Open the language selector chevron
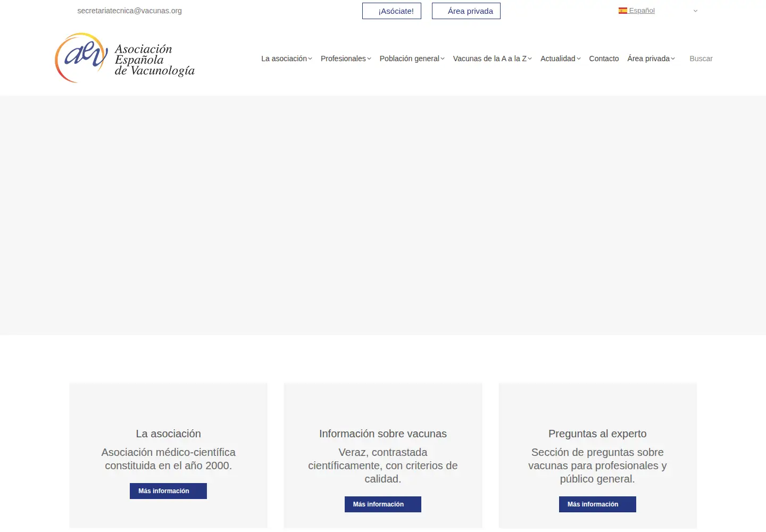 (695, 11)
